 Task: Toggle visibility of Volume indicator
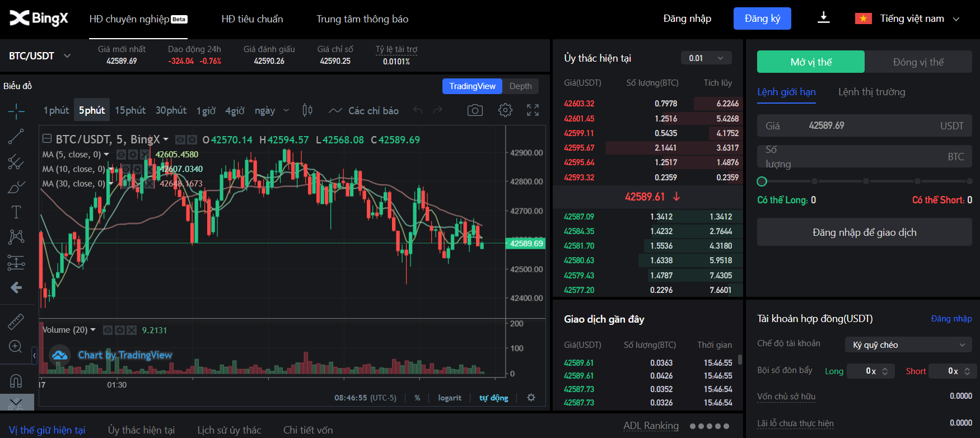[108, 330]
